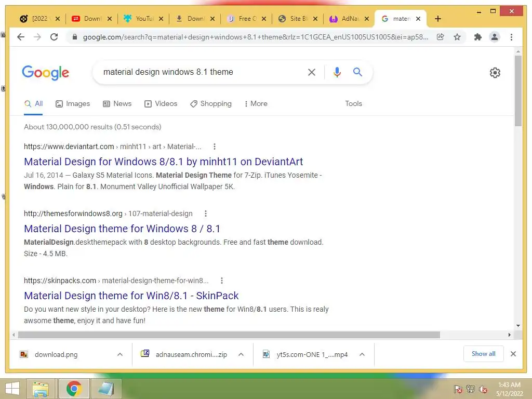Expand options for download.png

coord(120,354)
